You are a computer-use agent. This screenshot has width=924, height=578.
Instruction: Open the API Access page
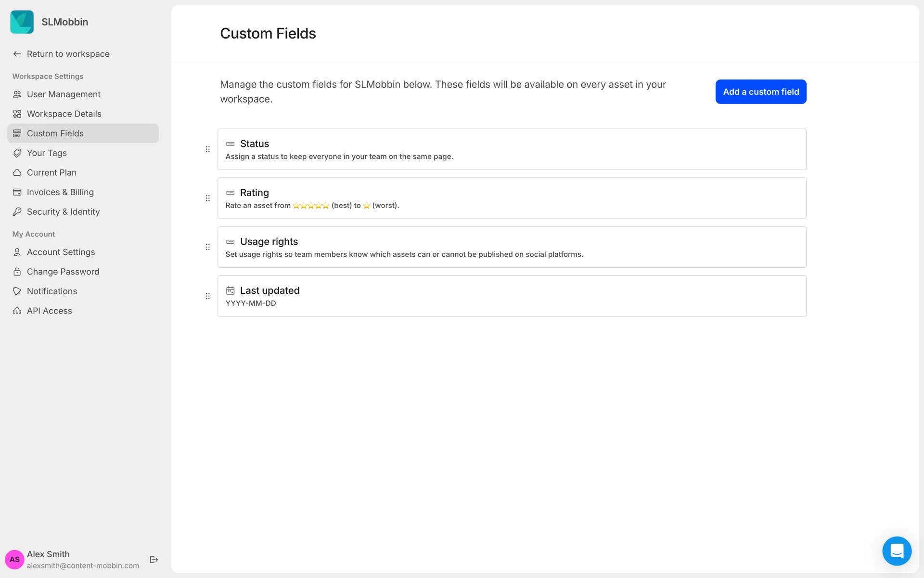(49, 311)
